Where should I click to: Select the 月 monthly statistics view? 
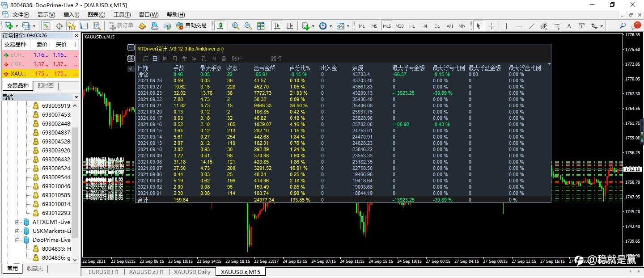tap(175, 59)
